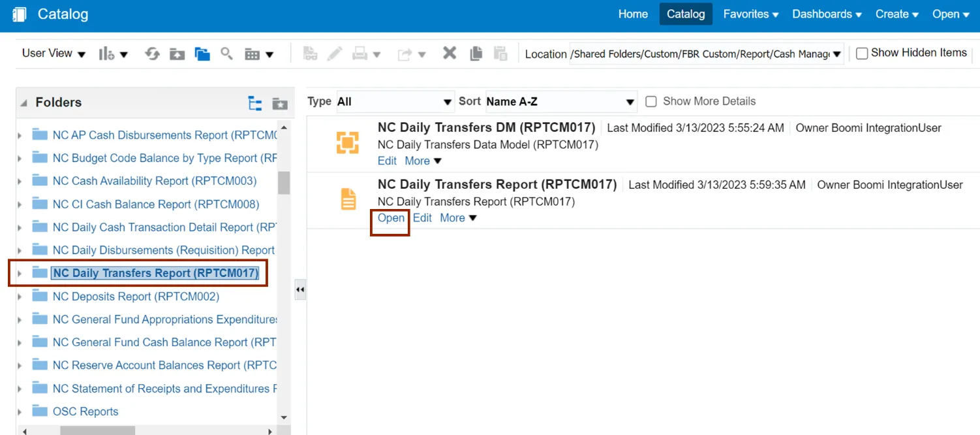Open the NC Daily Transfers Report
The width and height of the screenshot is (980, 435).
(391, 218)
